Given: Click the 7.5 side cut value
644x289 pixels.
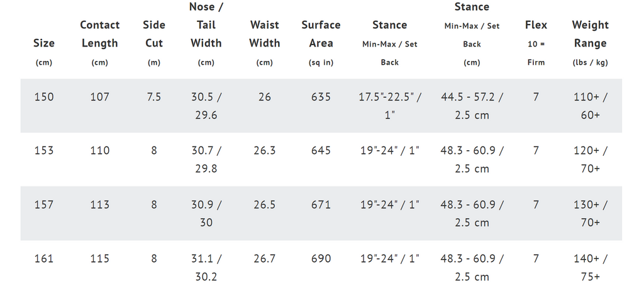Looking at the screenshot, I should [x=154, y=97].
